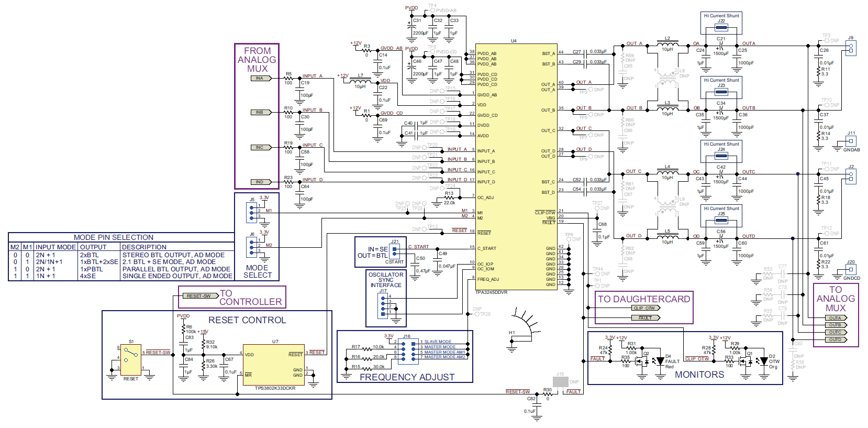Click the J22 Hi Current Shunt jumper

click(721, 28)
